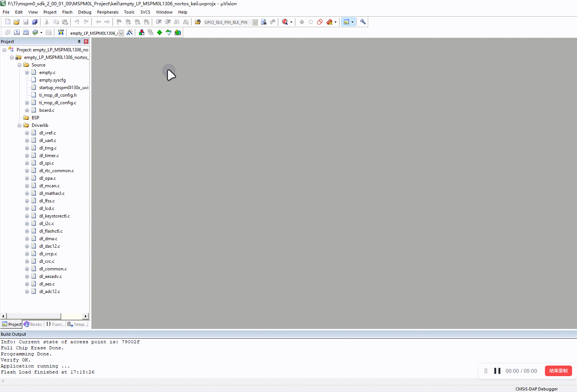
Task: Switch to the Functions tab
Action: tap(56, 324)
